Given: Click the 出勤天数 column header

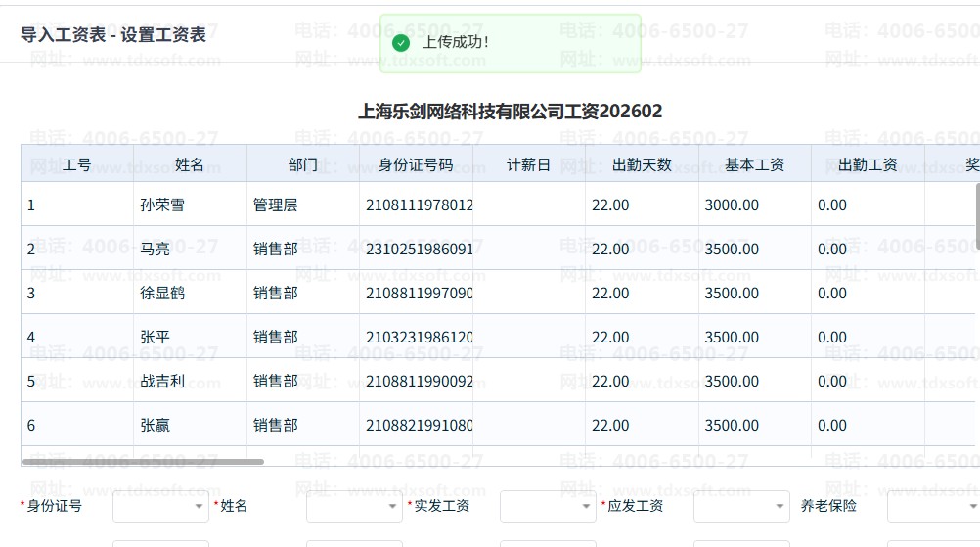Looking at the screenshot, I should click(x=642, y=164).
